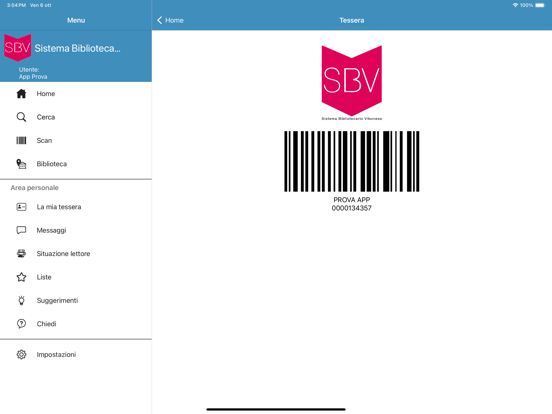The width and height of the screenshot is (552, 414).
Task: Tap the large SBV logo on the card
Action: click(x=352, y=81)
